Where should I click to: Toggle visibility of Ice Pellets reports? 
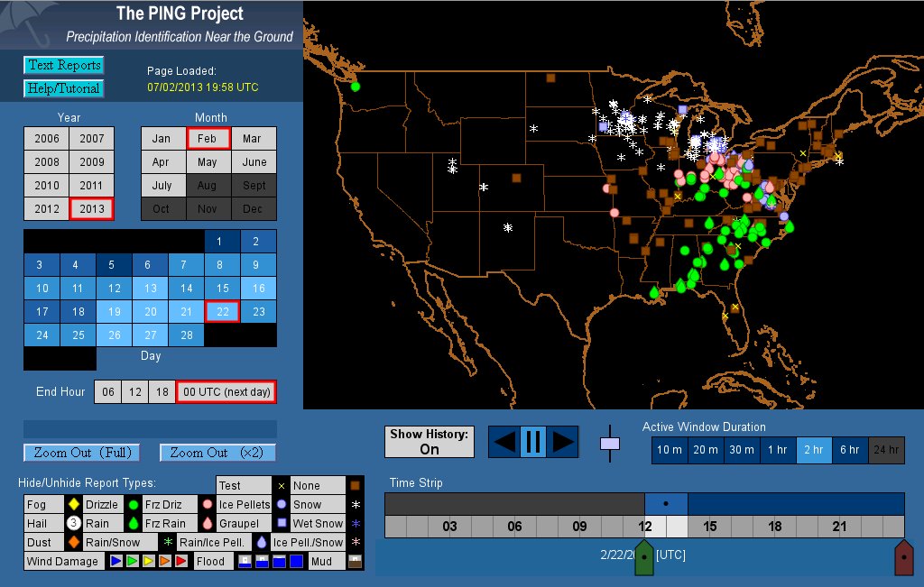click(244, 504)
